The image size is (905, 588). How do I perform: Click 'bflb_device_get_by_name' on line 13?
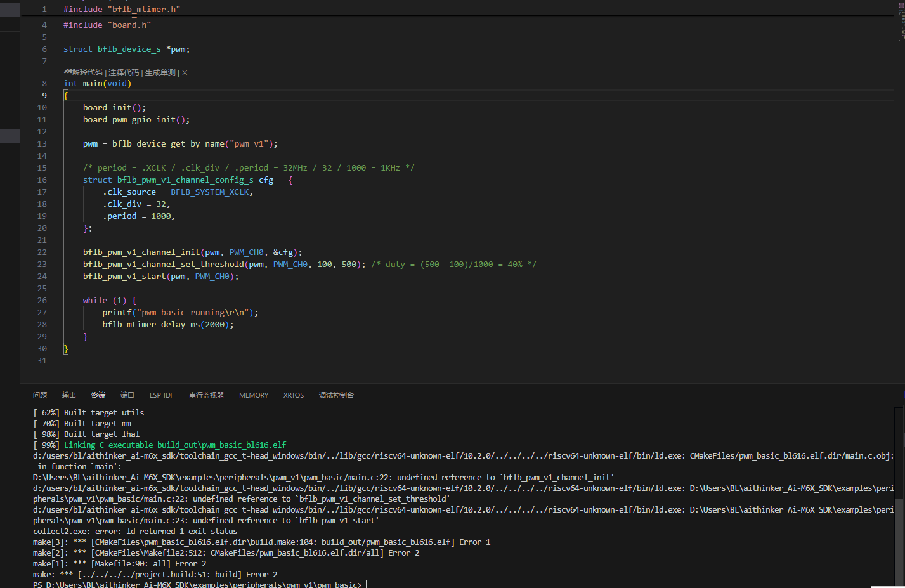(168, 144)
